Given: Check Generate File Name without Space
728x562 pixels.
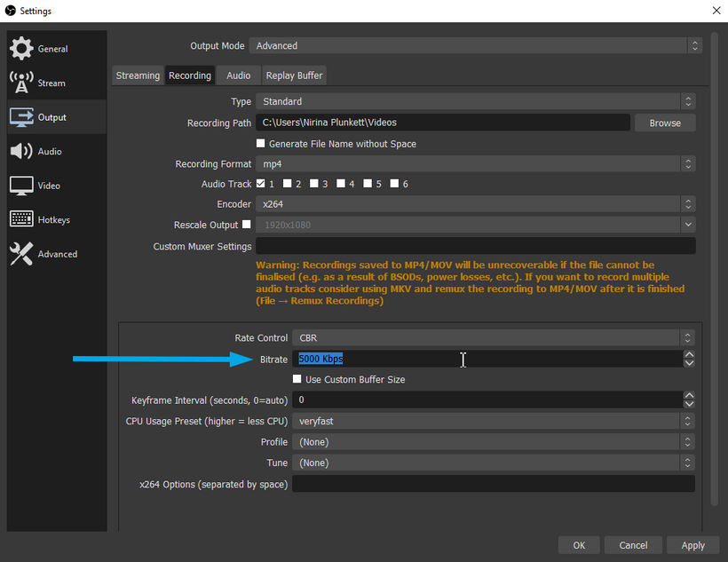Looking at the screenshot, I should coord(261,143).
